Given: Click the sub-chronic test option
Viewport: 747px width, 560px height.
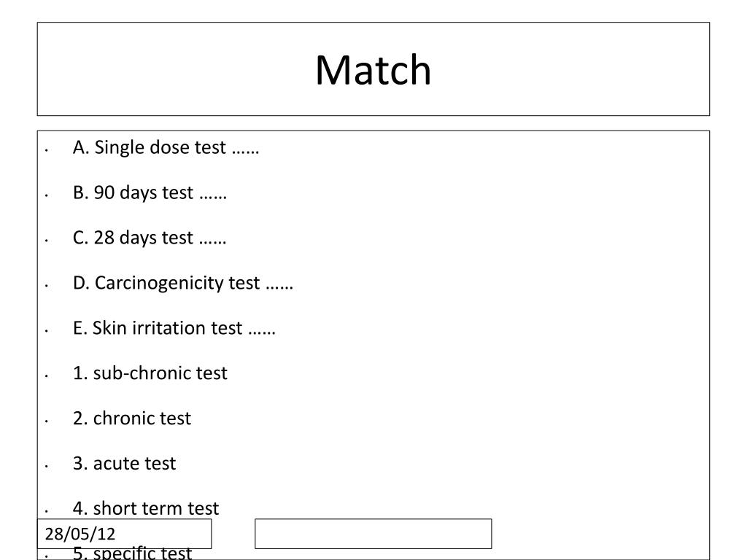Looking at the screenshot, I should point(150,373).
